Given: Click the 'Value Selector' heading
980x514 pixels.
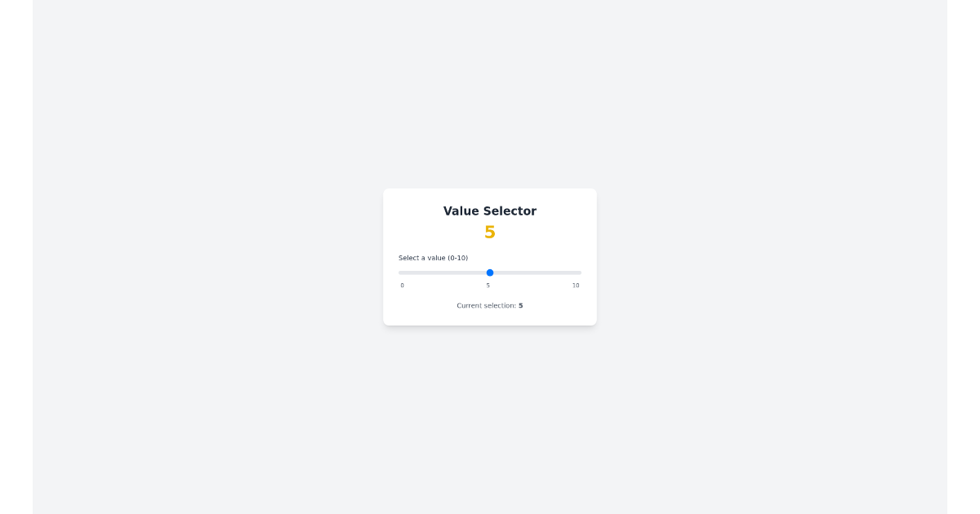Looking at the screenshot, I should pyautogui.click(x=490, y=211).
